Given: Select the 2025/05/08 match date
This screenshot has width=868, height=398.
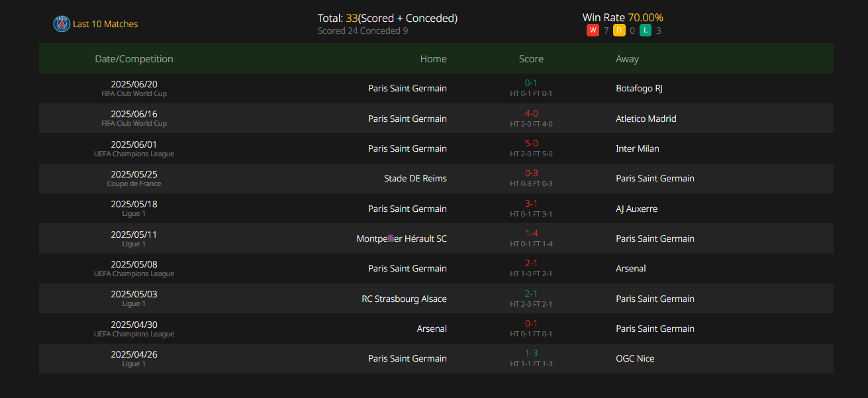Looking at the screenshot, I should click(x=134, y=264).
